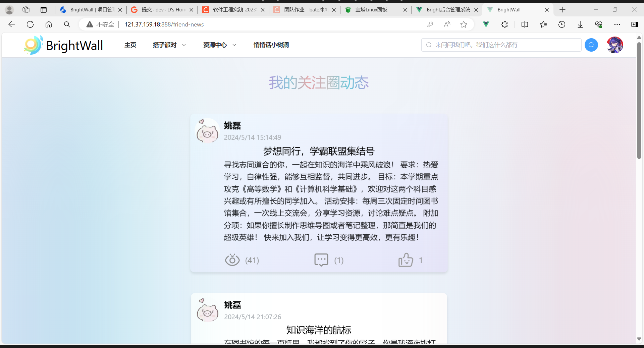The image size is (644, 348).
Task: Toggle split screen view
Action: (x=525, y=24)
